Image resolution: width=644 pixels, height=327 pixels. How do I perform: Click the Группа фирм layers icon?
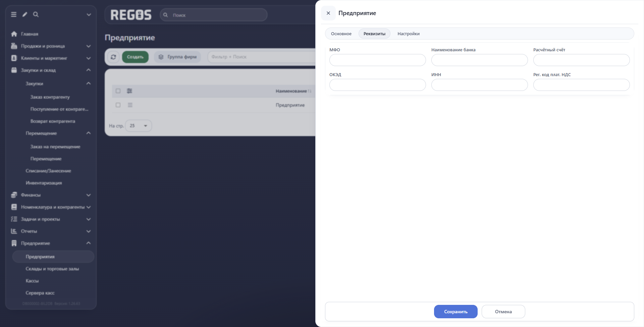click(x=161, y=57)
